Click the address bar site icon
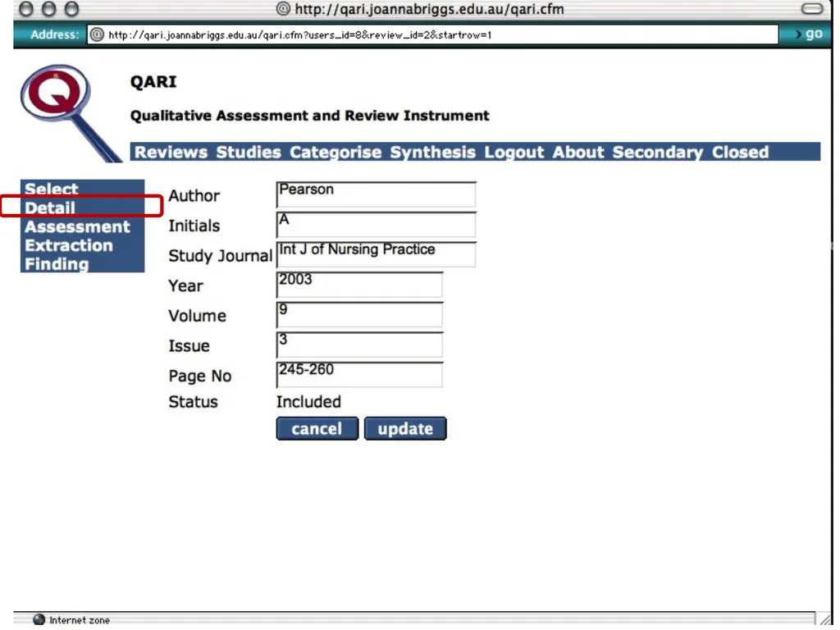 click(97, 34)
